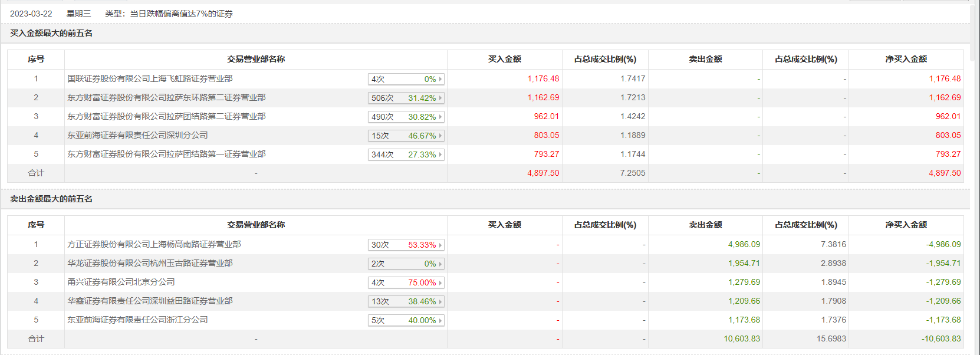Open 东方财富拉萨团结路第一证券营业部 link

(166, 154)
